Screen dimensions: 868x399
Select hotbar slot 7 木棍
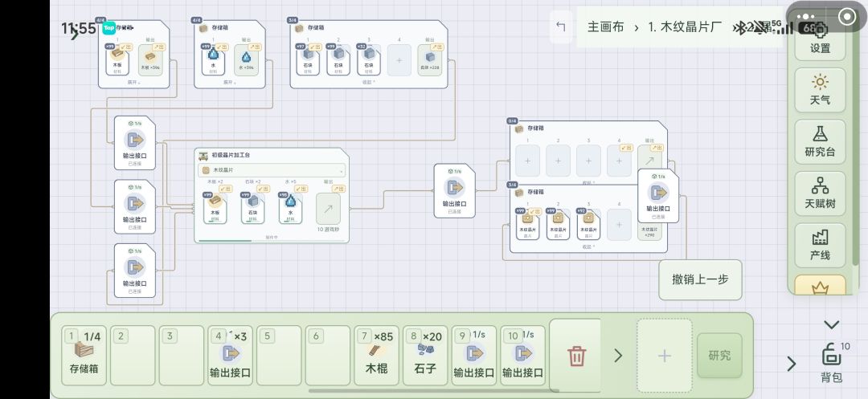(x=376, y=356)
